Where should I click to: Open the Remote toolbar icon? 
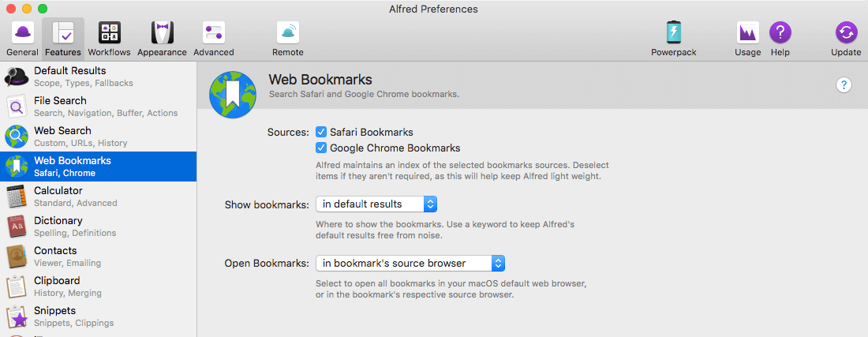click(288, 33)
